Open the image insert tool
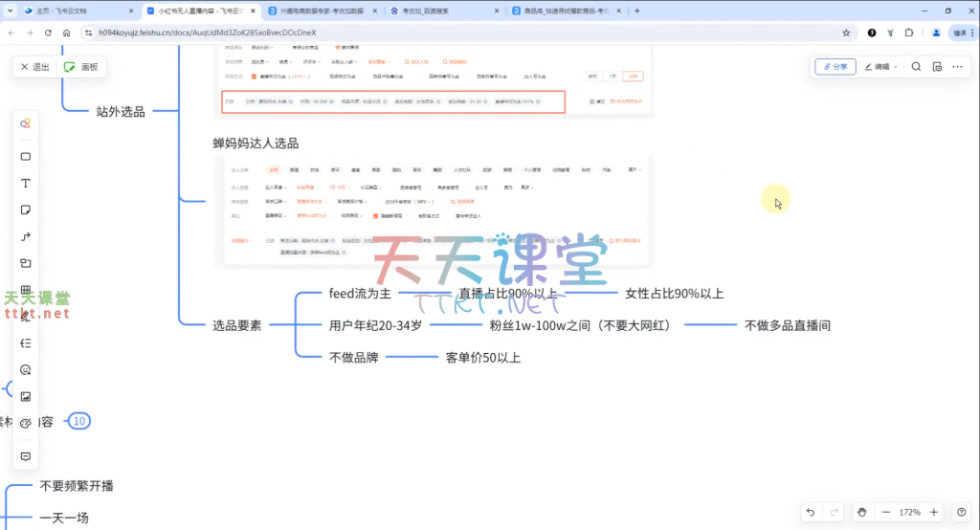The height and width of the screenshot is (530, 980). pos(26,396)
